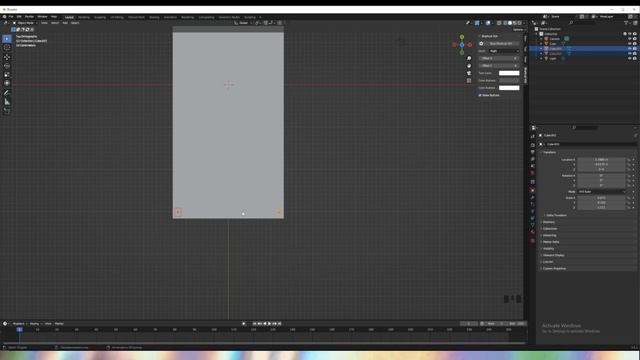Toggle the Show Buttons checkbox

click(480, 95)
